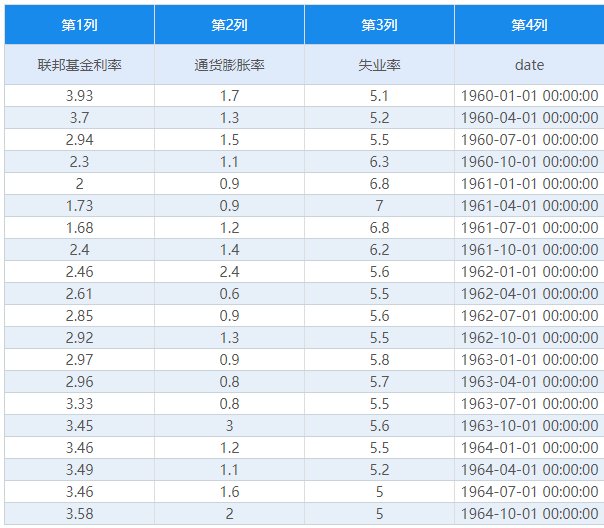Click federal funds rate value 2.85
Image resolution: width=604 pixels, height=528 pixels.
[x=79, y=315]
